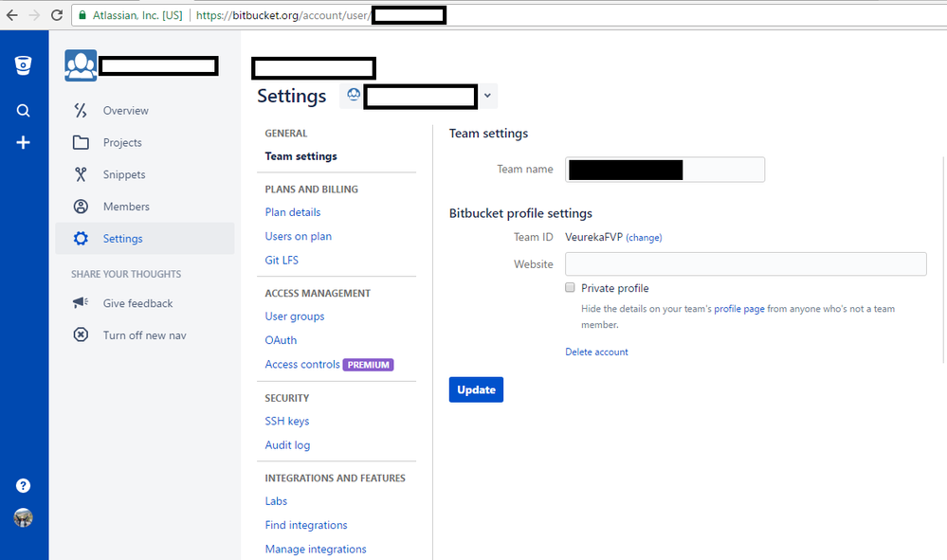947x560 pixels.
Task: Click the Bitbucket profile settings heading
Action: [520, 213]
